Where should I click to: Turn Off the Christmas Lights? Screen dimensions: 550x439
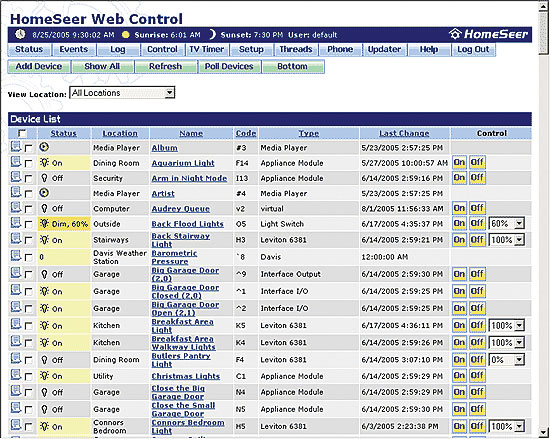[x=477, y=376]
